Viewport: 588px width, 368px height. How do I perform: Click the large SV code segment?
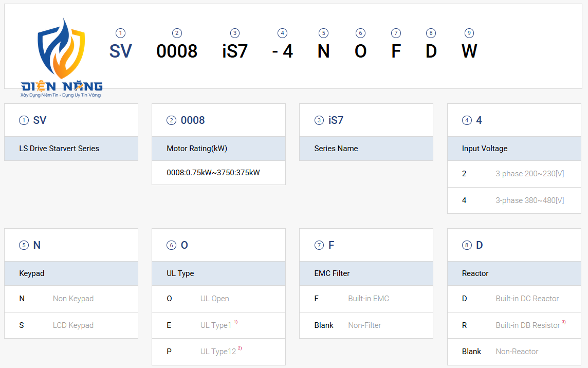[120, 51]
